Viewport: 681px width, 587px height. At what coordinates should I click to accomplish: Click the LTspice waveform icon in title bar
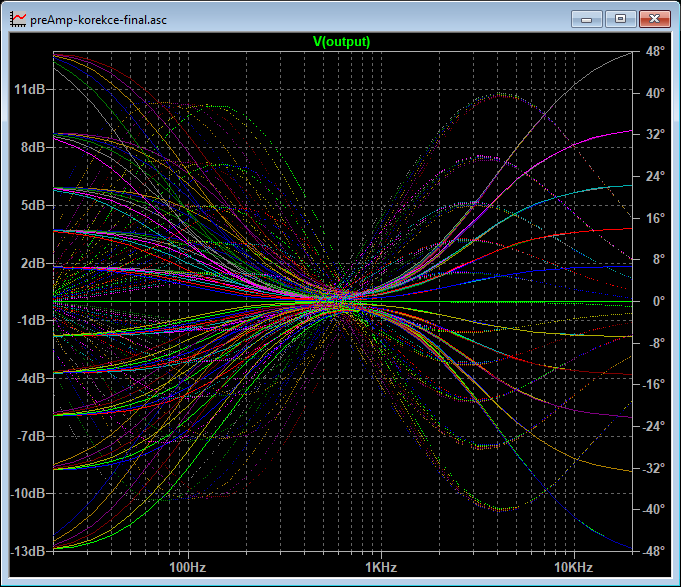click(18, 20)
